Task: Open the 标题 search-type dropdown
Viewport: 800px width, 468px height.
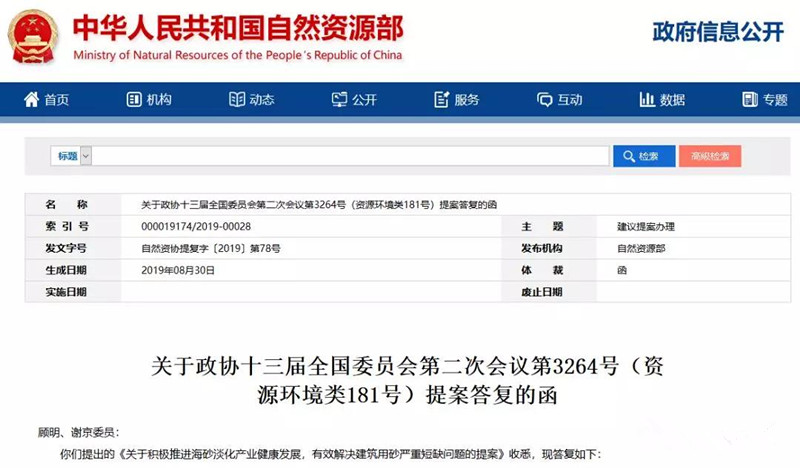Action: click(x=71, y=156)
